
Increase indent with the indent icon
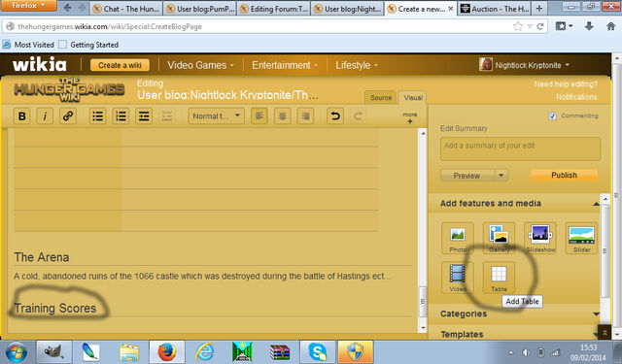[144, 116]
